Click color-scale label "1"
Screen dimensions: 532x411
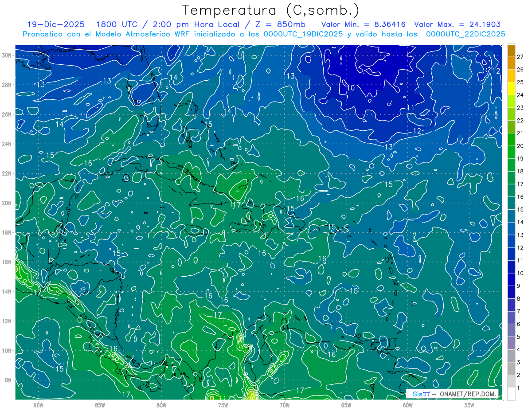click(x=518, y=388)
